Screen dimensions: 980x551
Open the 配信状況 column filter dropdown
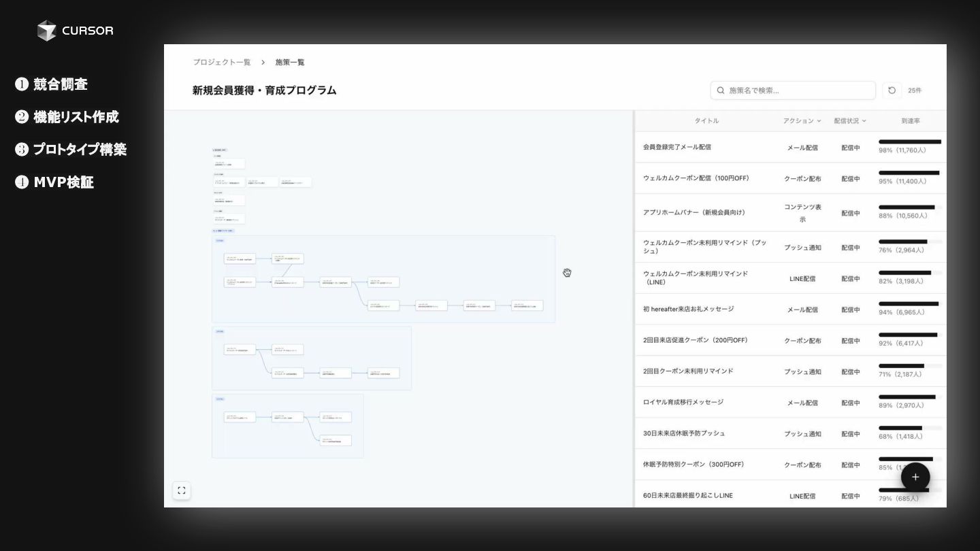(850, 121)
